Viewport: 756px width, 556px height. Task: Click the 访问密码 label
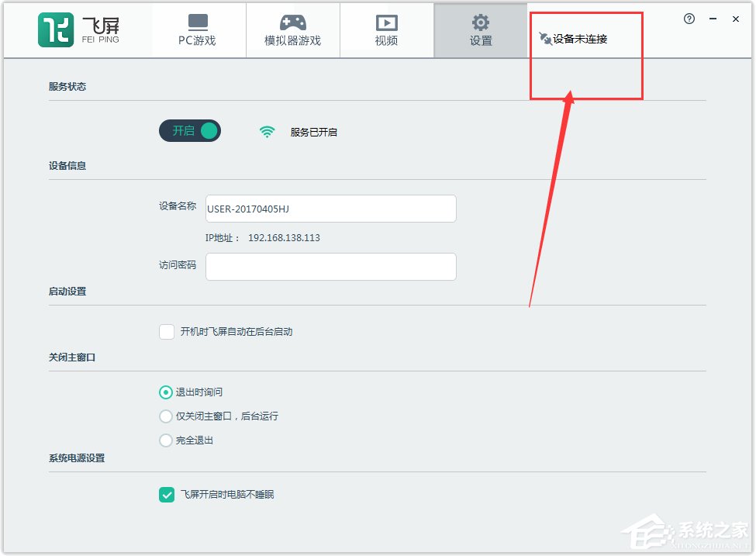click(178, 264)
